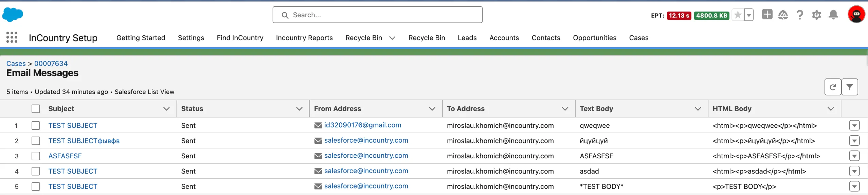
Task: Refresh the Email Messages list
Action: [833, 87]
